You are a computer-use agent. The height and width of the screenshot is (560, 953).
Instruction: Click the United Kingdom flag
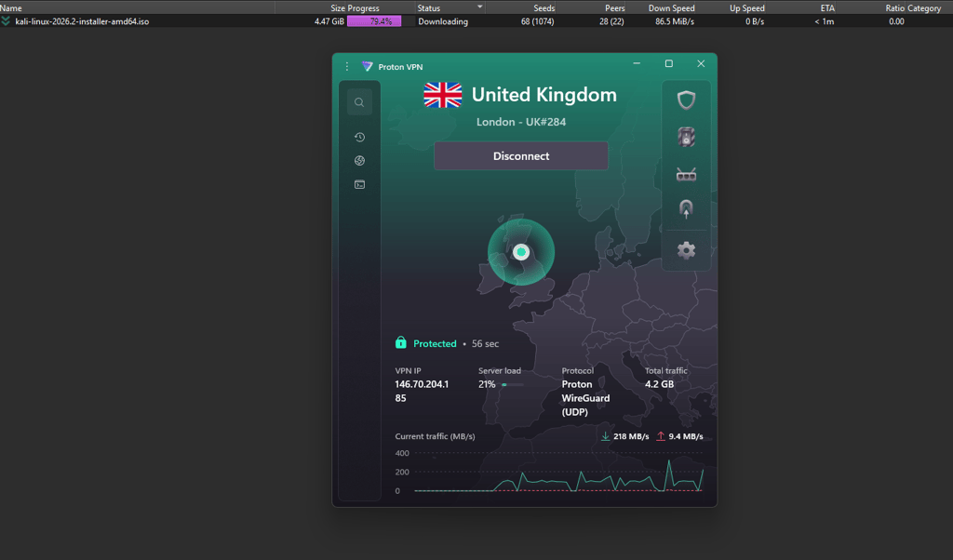[x=442, y=96]
